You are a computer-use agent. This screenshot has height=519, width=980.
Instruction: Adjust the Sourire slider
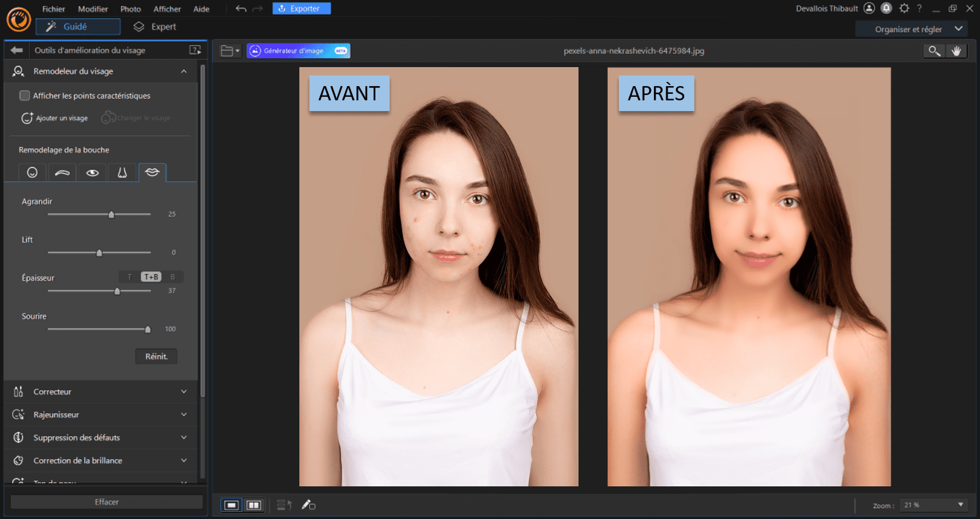click(148, 329)
